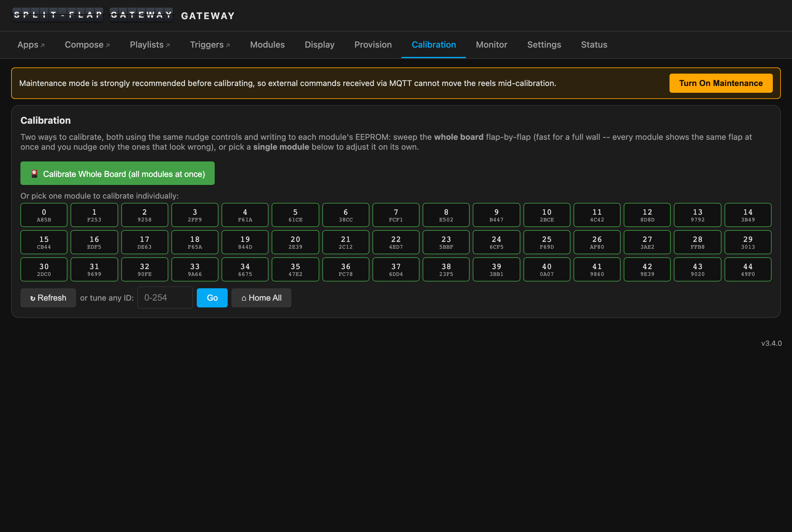The image size is (792, 532).
Task: Open the Compose tab
Action: point(87,45)
